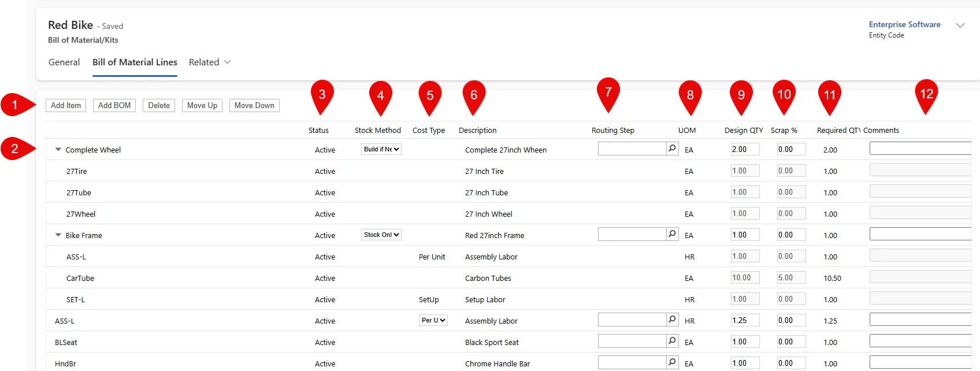Screen dimensions: 980x371
Task: Open Cost Type dropdown for ASS-L row
Action: tap(433, 320)
